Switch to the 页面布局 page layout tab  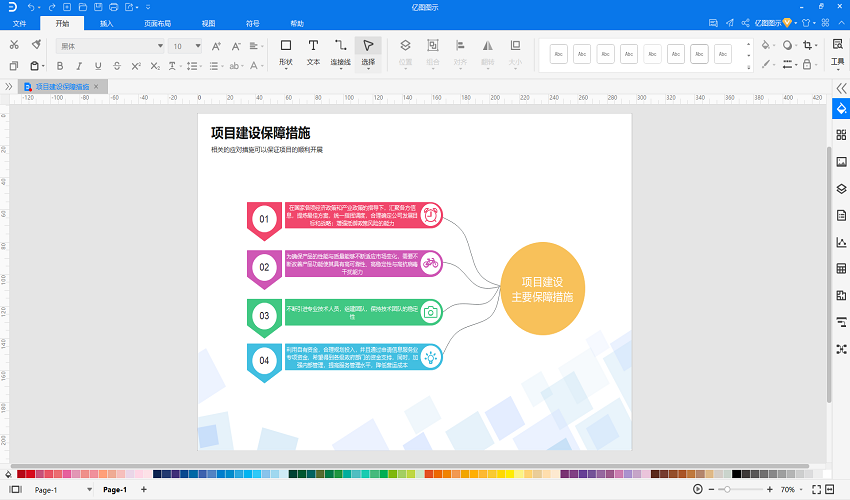[x=157, y=23]
